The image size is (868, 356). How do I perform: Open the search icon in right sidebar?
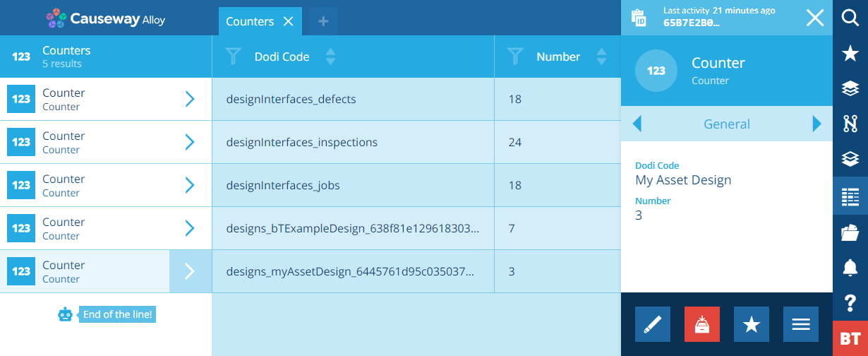(850, 18)
